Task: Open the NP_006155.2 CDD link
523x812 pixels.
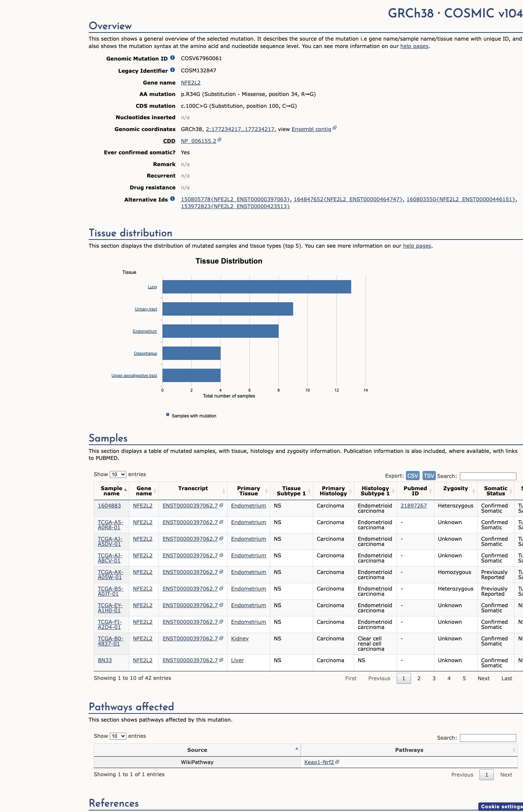Action: (x=198, y=141)
